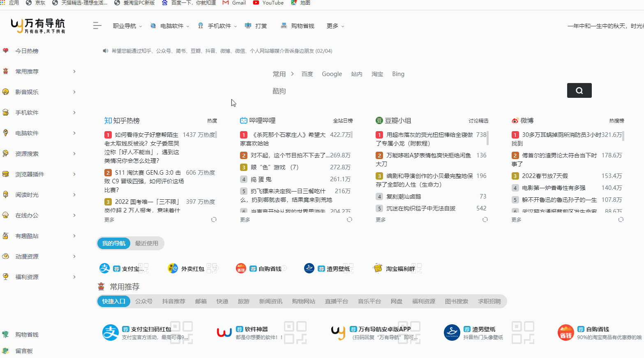
Task: Click the search input field with 酷狗
Action: click(418, 91)
